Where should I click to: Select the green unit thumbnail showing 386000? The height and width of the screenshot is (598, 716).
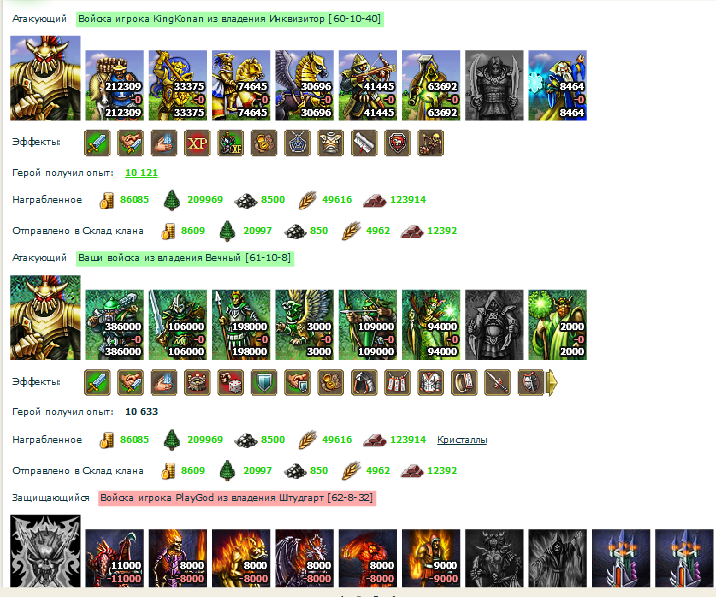point(115,325)
